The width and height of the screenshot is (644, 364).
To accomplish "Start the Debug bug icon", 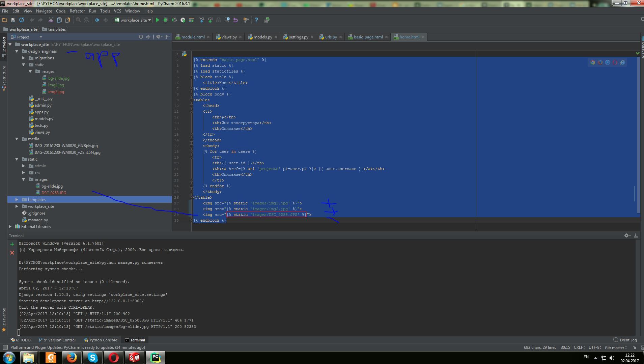I will click(x=166, y=20).
